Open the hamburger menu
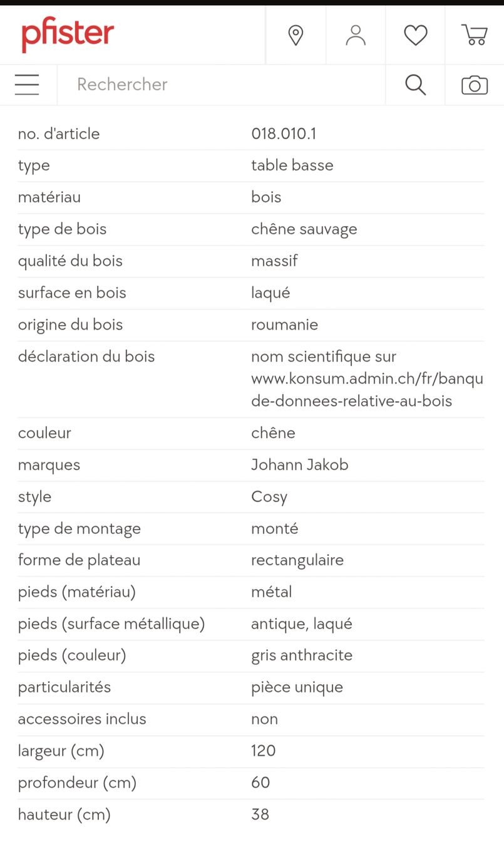The image size is (504, 846). [27, 84]
